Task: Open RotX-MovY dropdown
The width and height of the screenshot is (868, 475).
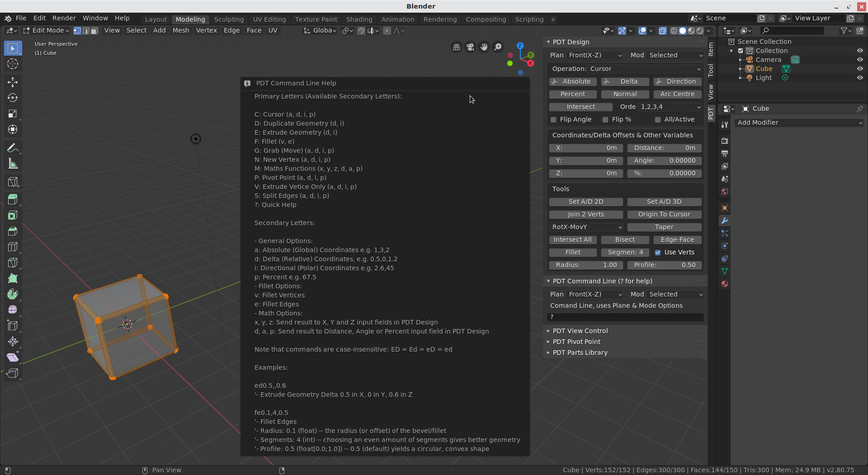Action: point(586,227)
